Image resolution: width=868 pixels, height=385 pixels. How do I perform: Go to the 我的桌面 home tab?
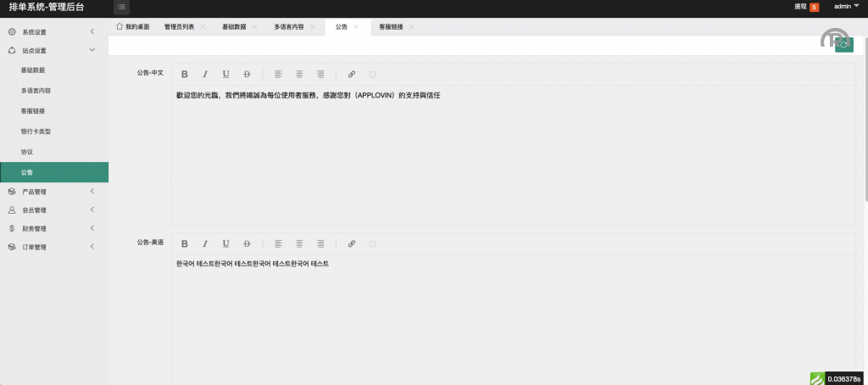coord(132,27)
